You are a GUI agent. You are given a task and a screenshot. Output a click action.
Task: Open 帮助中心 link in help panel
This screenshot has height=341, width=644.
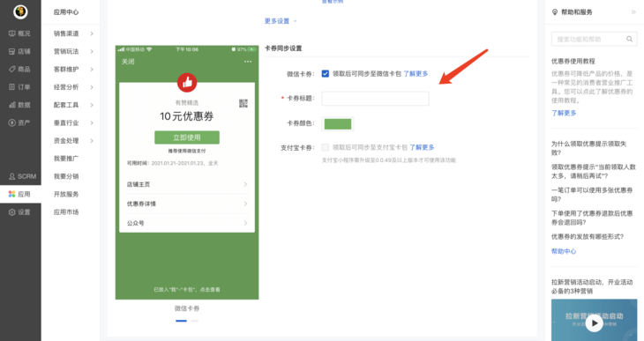(564, 251)
